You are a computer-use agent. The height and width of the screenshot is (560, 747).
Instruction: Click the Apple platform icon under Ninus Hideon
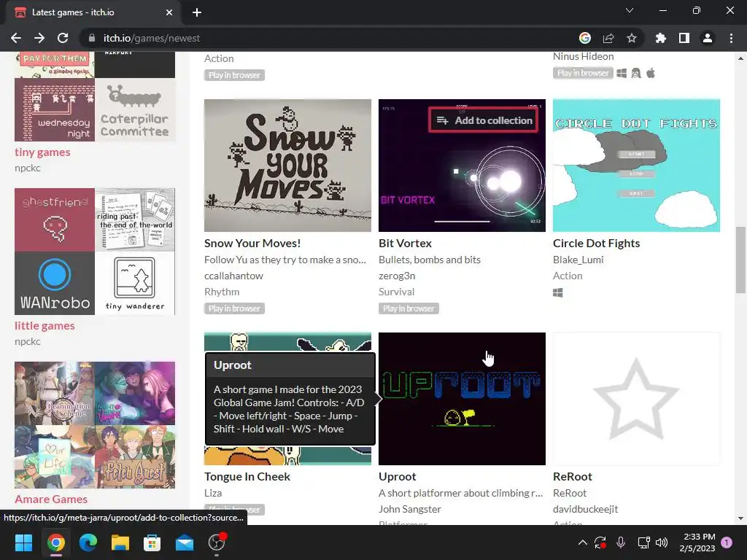click(x=651, y=73)
